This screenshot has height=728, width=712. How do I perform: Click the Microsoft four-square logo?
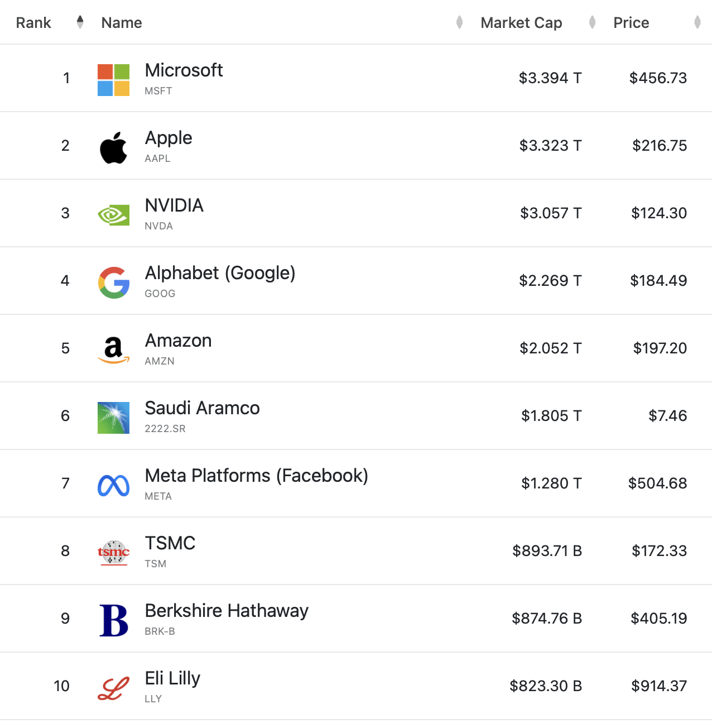113,80
